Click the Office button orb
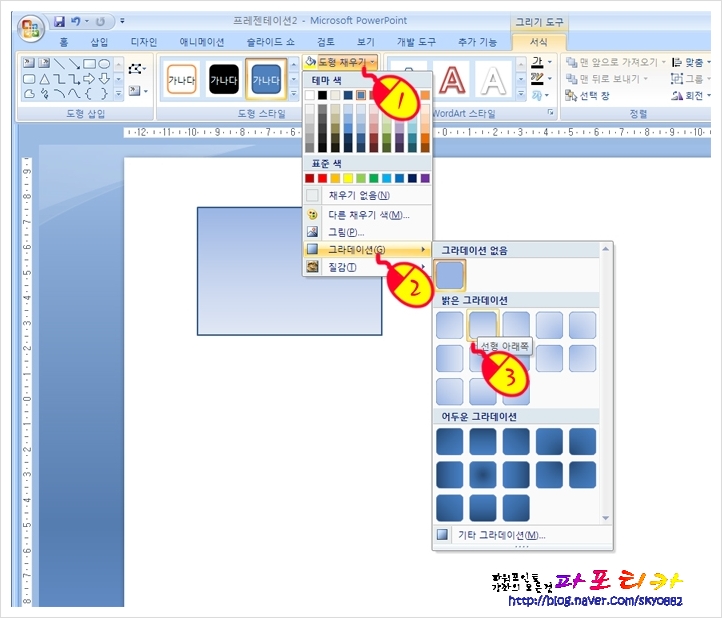This screenshot has height=618, width=722. (30, 29)
